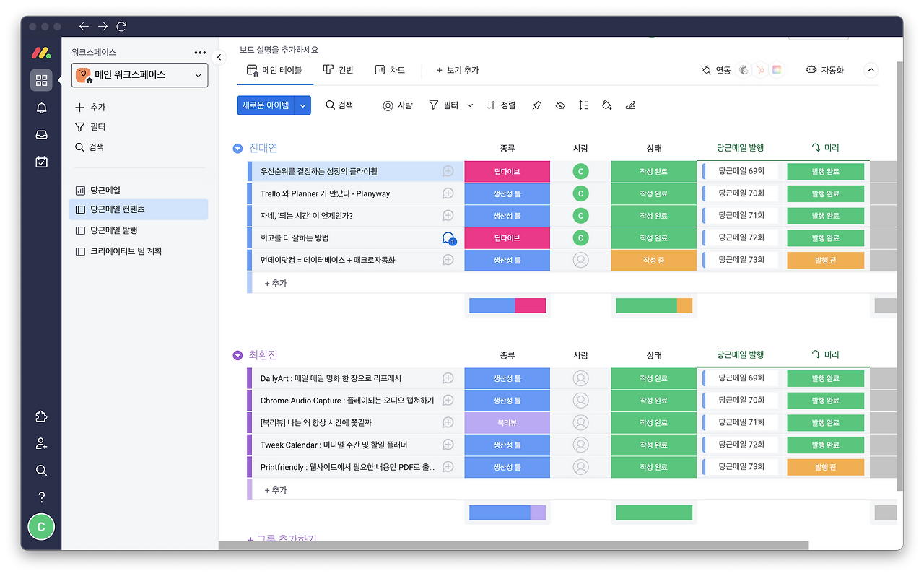Screen dimensions: 924x576
Task: Click 필터 in the sidebar
Action: pos(90,127)
